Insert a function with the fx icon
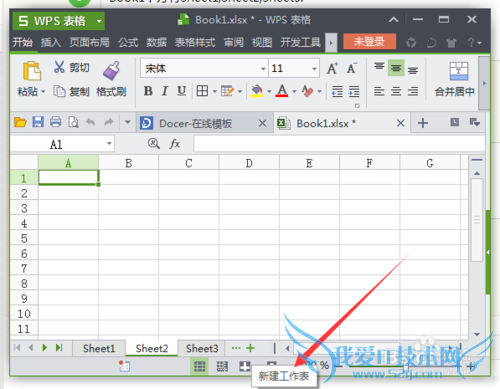Viewport: 500px width, 389px height. tap(175, 144)
